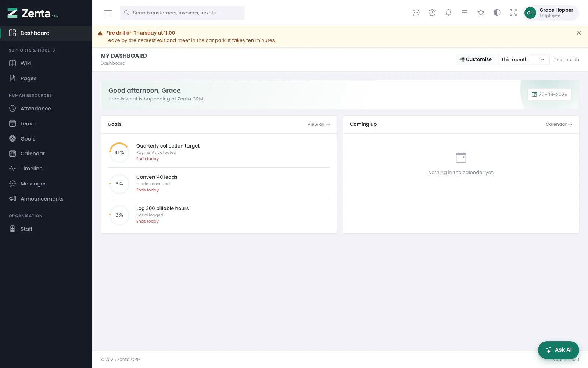Click the Customise dashboard button
Viewport: 588px width, 368px height.
coord(476,60)
